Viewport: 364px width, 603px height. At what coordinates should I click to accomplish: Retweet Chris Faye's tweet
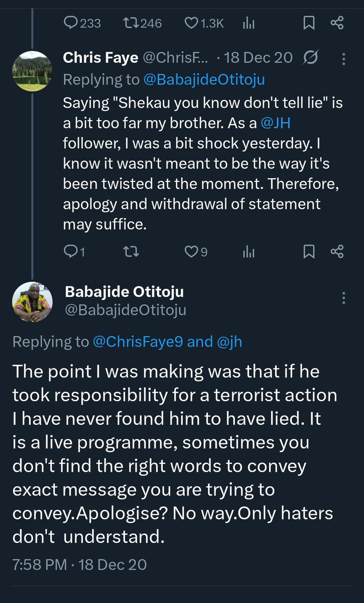[131, 252]
